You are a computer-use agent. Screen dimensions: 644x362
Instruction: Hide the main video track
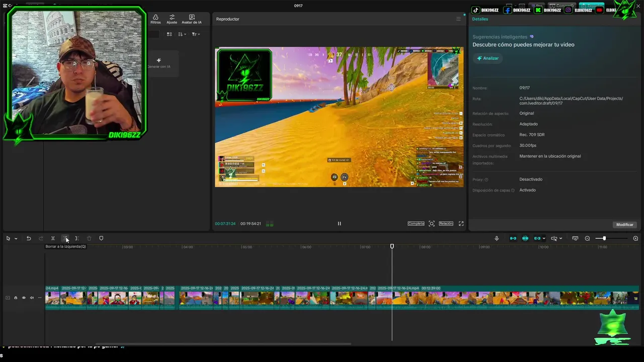(x=24, y=298)
